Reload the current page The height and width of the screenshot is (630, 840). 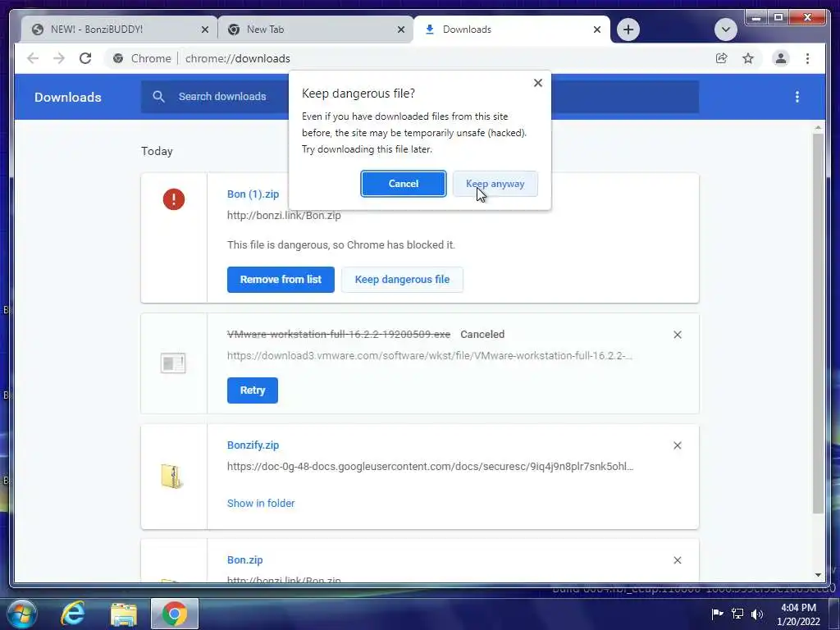point(85,58)
